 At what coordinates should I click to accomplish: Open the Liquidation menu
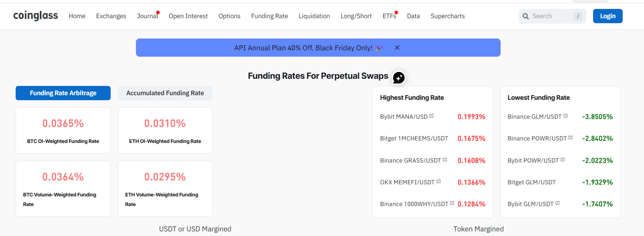tap(314, 16)
